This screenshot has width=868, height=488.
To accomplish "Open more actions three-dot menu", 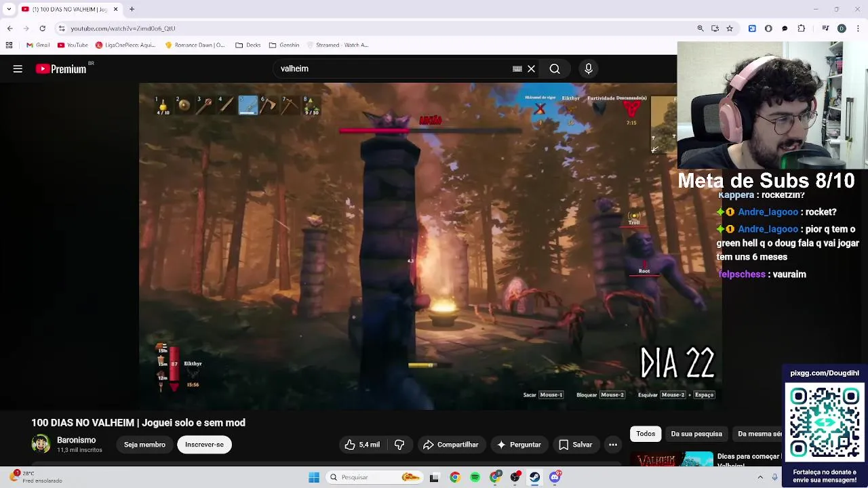I will coord(613,445).
